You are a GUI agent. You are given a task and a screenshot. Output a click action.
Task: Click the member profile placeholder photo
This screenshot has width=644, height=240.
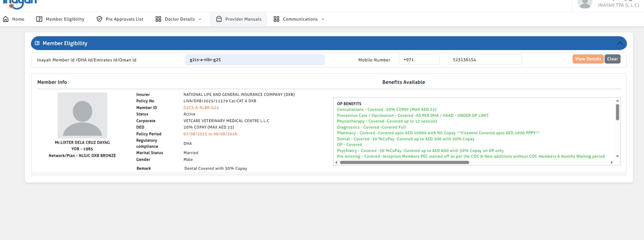[x=82, y=115]
